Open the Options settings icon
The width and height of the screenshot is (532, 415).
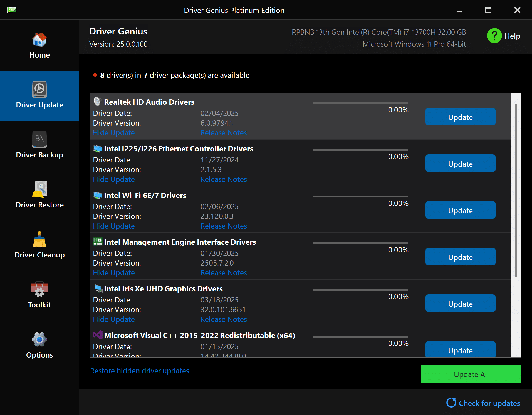click(x=39, y=339)
